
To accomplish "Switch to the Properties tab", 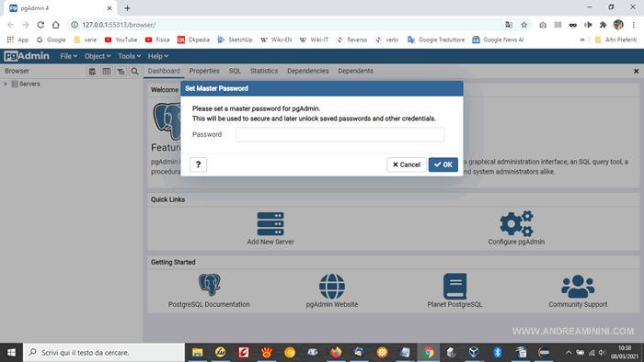I will click(204, 71).
